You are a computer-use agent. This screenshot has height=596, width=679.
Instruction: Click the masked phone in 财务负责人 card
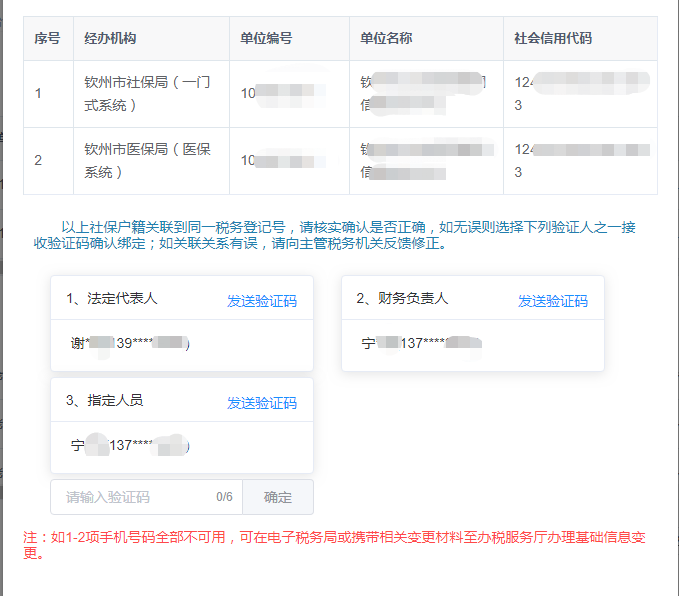[x=420, y=344]
